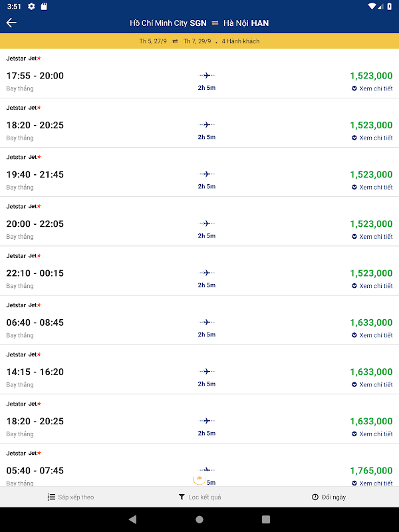
Task: Tap the clock icon for date change
Action: (x=315, y=497)
